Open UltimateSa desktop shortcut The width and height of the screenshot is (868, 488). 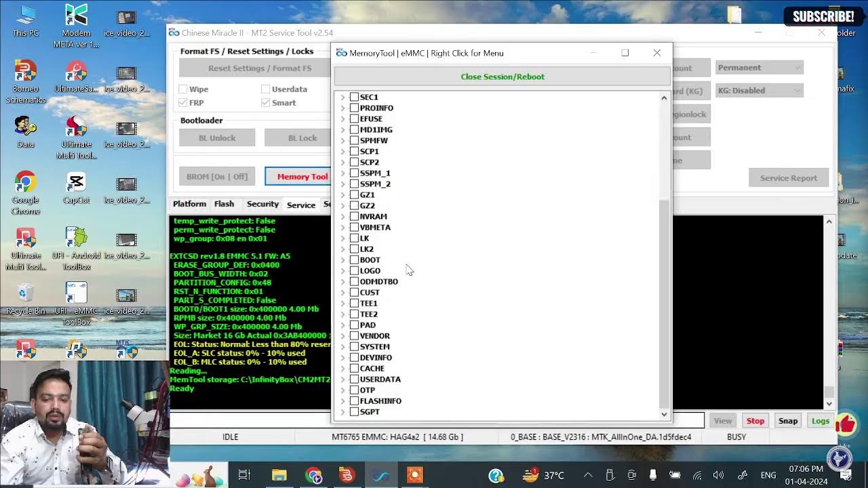pos(76,76)
